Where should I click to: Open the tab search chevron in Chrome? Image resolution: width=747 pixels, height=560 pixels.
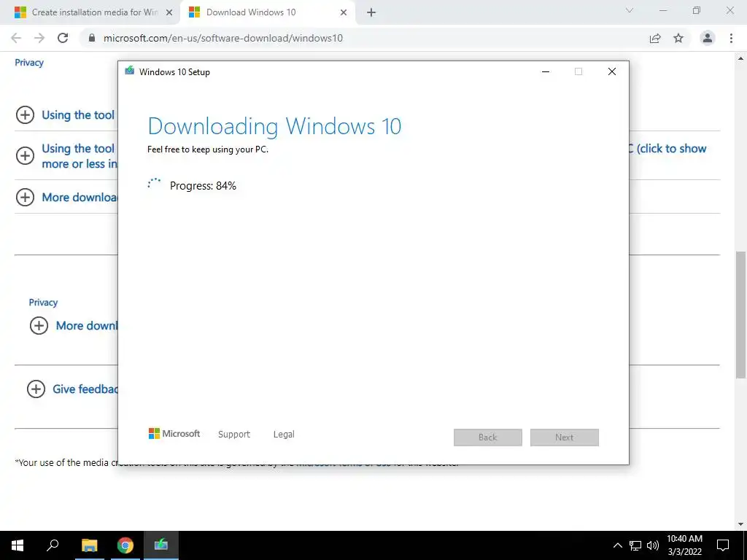coord(630,10)
